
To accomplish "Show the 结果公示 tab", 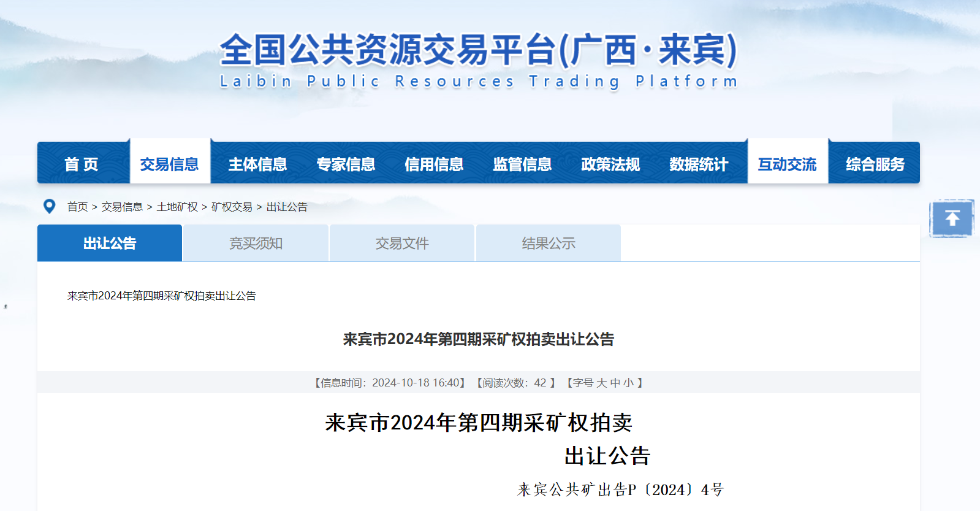I will coord(549,244).
